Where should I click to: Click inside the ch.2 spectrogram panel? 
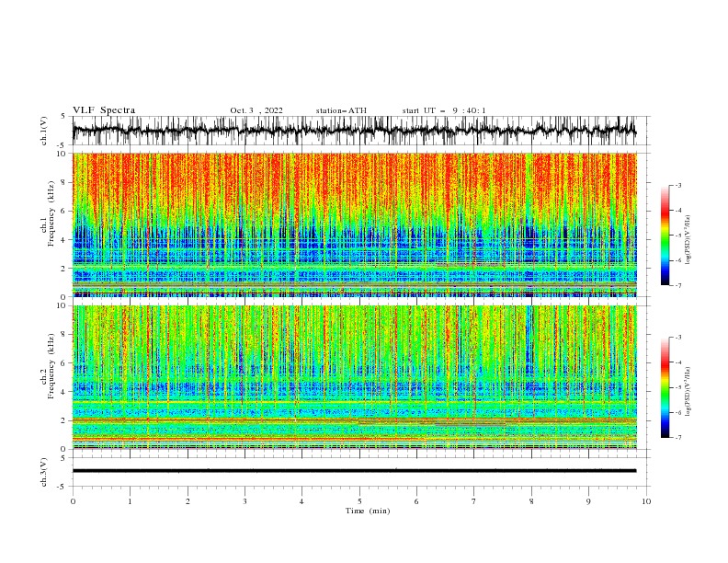pyautogui.click(x=355, y=377)
